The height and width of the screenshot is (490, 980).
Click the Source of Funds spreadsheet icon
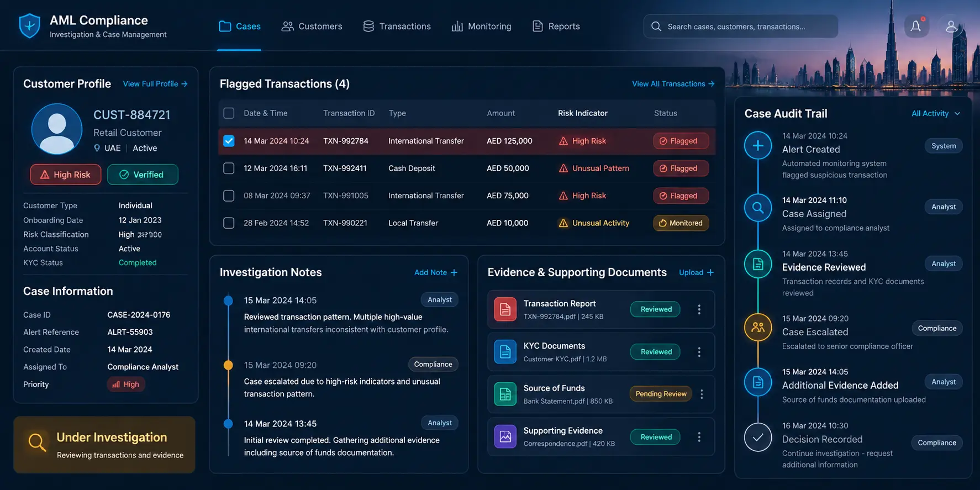[505, 394]
